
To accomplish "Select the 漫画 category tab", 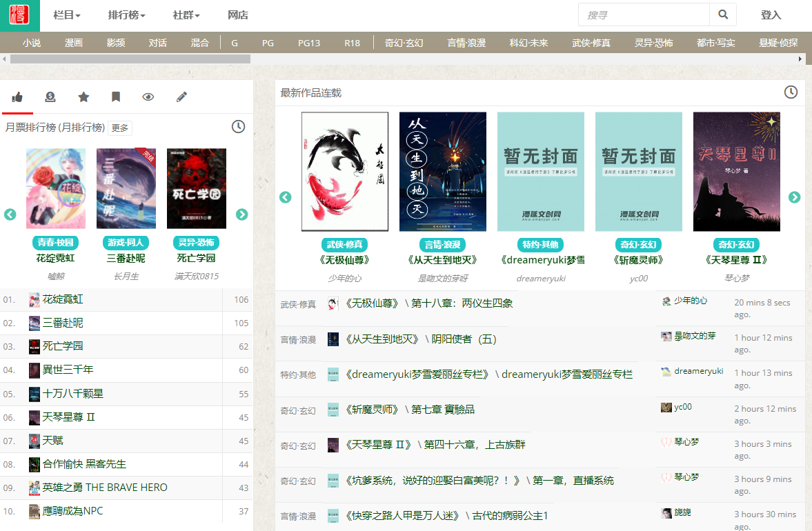I will tap(74, 43).
